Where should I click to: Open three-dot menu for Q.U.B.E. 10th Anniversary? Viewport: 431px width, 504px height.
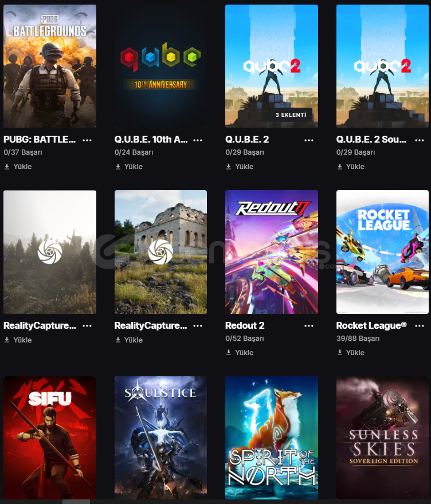click(198, 140)
